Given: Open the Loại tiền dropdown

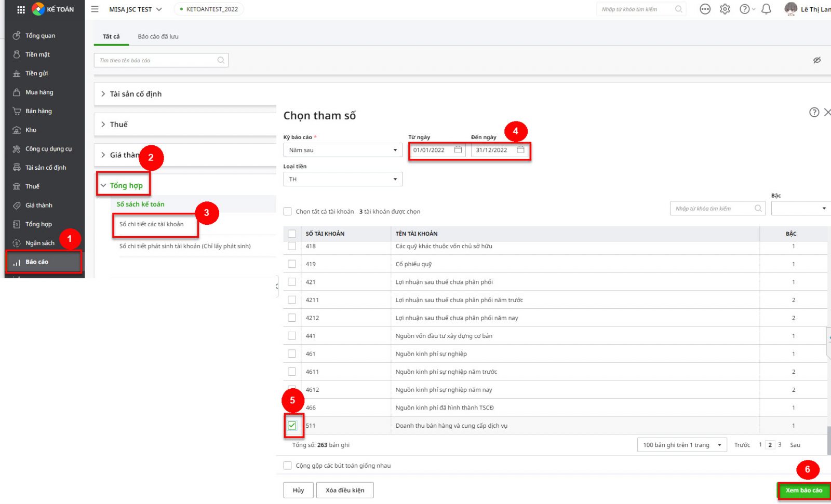Looking at the screenshot, I should click(x=343, y=179).
